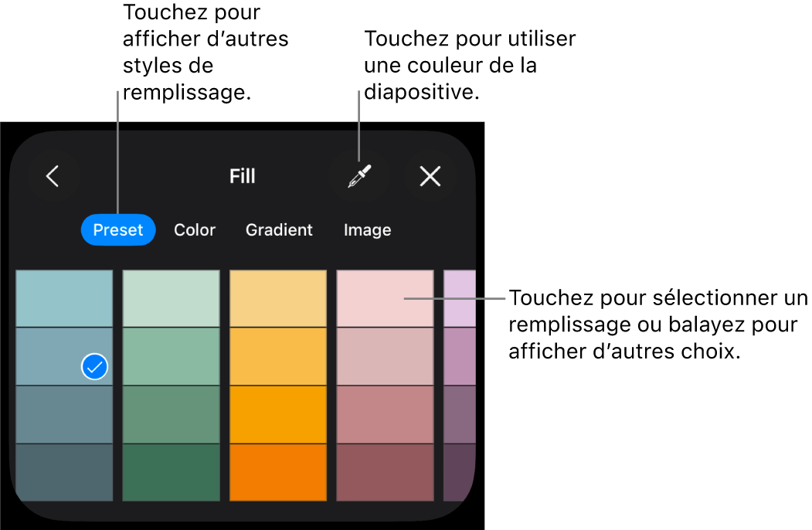Screen dimensions: 812x530
Task: Select the bright orange bottom swatch
Action: coord(277,471)
